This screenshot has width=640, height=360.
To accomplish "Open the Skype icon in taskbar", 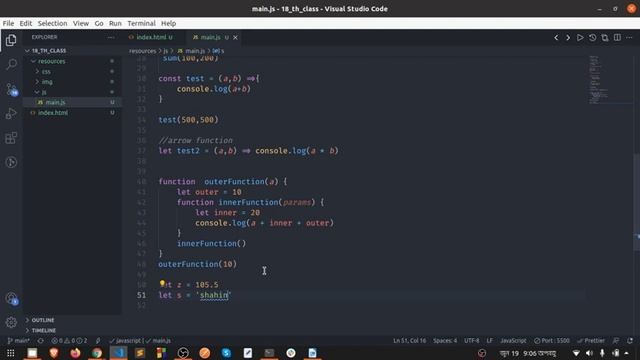I will pos(226,353).
